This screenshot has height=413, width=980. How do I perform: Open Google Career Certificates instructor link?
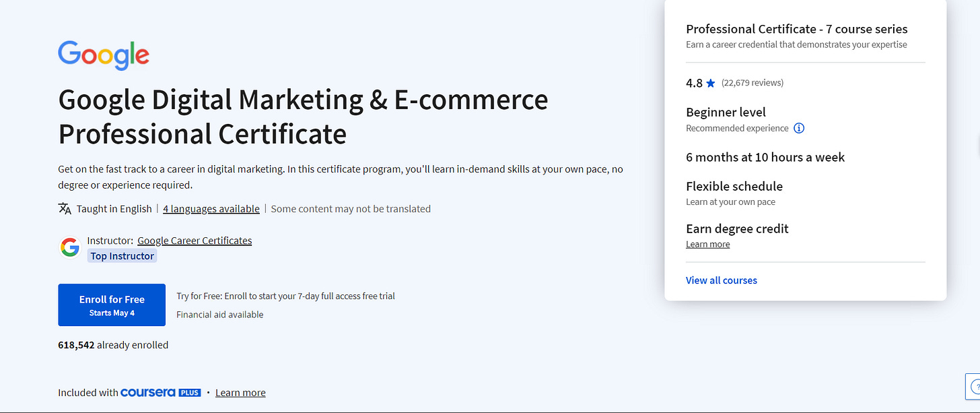coord(195,241)
